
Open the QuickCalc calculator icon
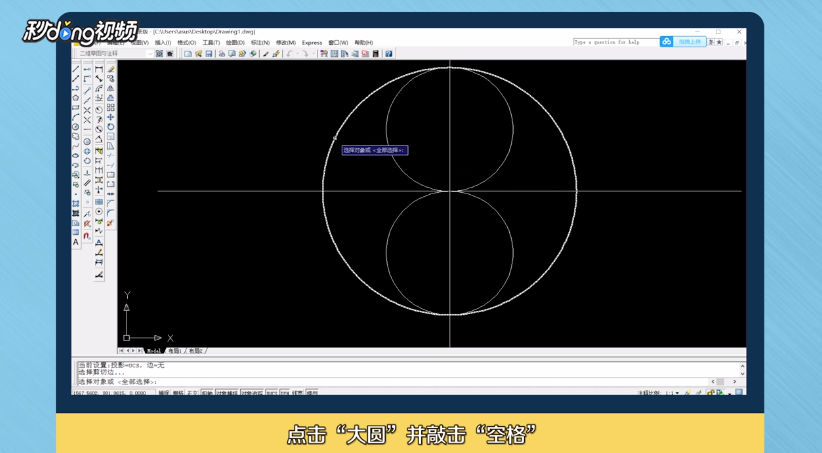375,53
